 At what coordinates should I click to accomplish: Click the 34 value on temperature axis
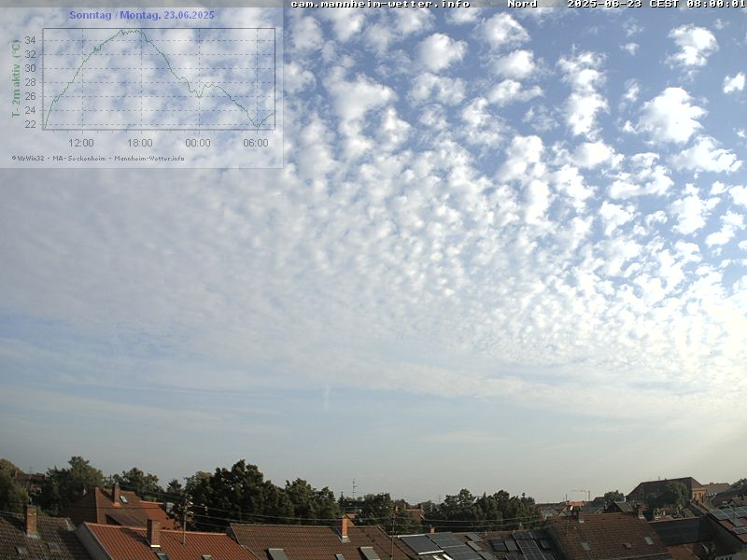(x=30, y=40)
